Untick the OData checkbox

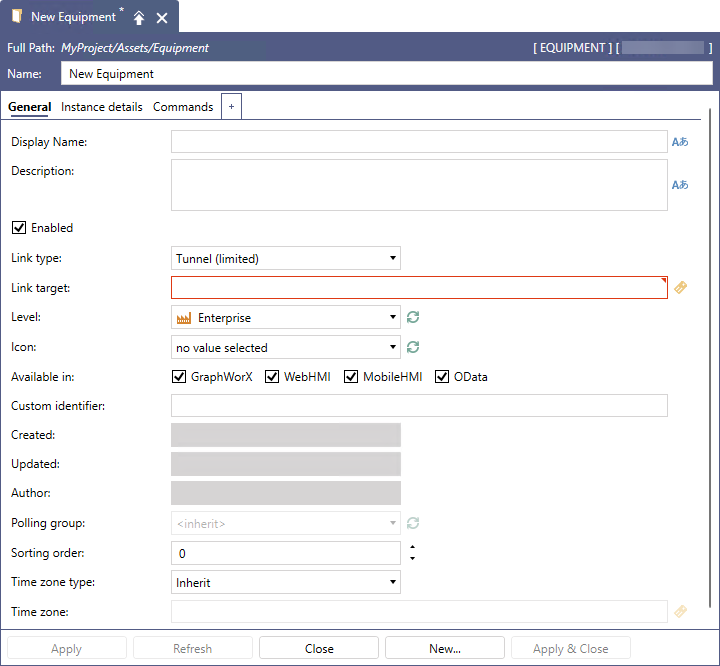442,377
